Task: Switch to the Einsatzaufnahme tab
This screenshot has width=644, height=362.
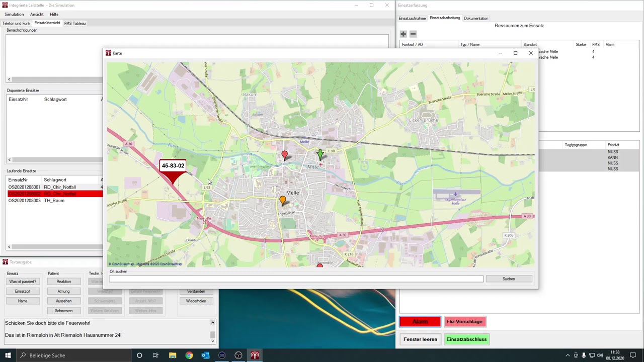Action: [412, 18]
